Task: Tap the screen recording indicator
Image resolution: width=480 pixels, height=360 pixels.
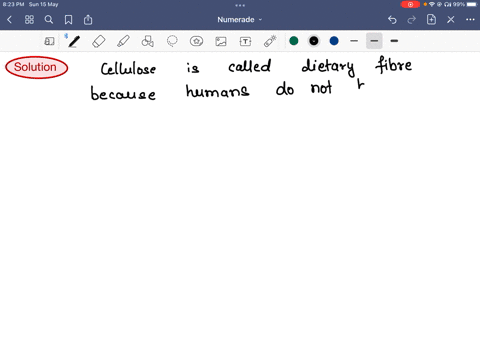Action: coord(410,4)
